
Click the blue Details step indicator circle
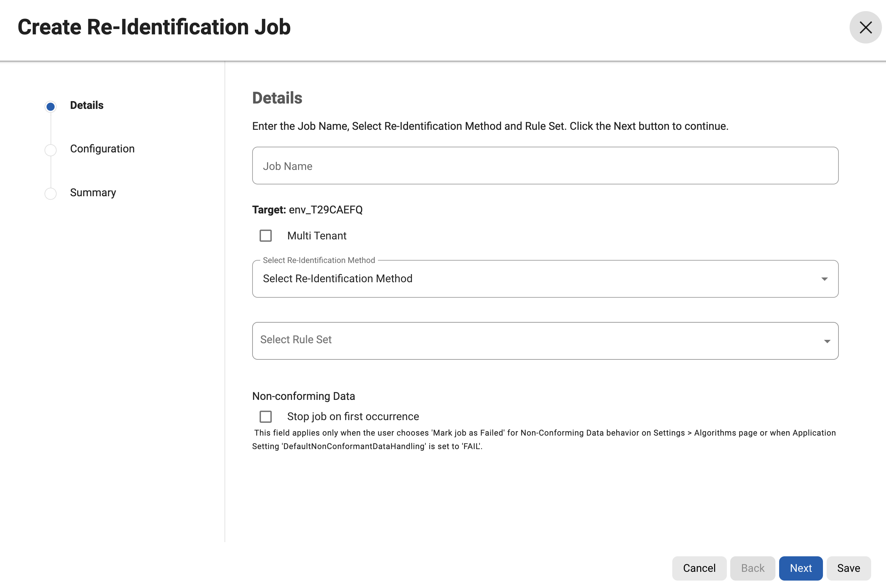(51, 107)
